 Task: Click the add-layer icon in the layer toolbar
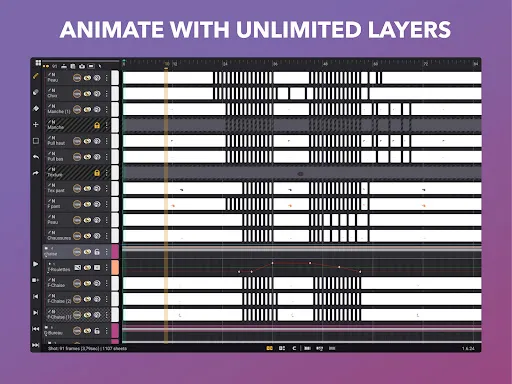tap(64, 66)
